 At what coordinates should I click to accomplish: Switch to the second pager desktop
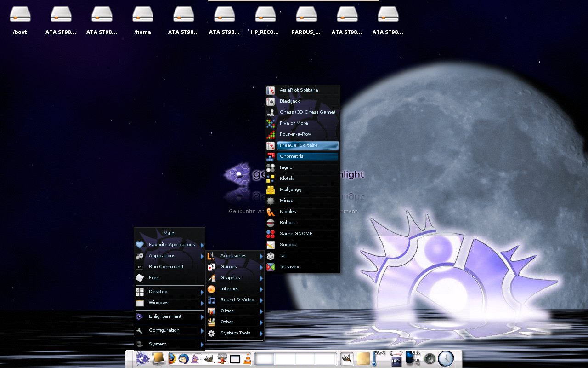click(x=285, y=359)
